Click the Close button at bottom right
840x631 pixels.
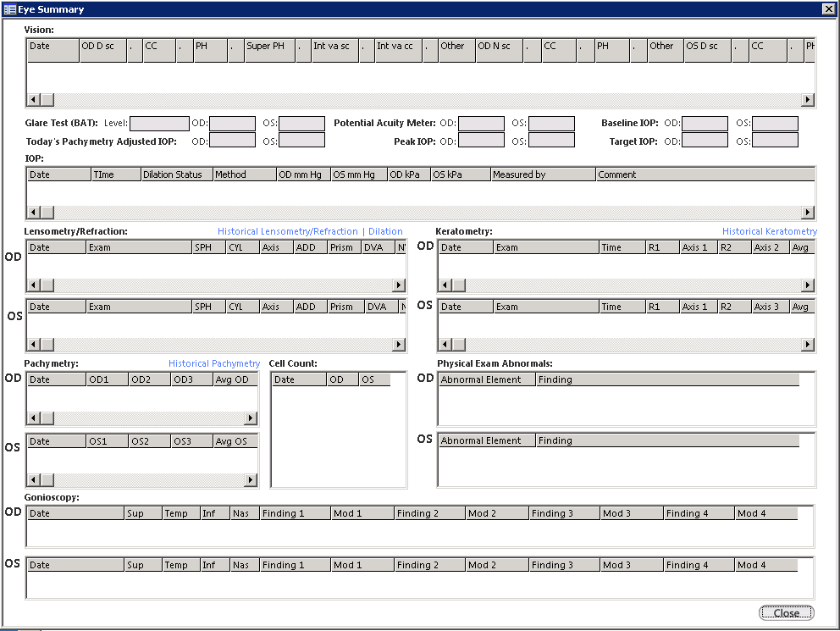787,612
